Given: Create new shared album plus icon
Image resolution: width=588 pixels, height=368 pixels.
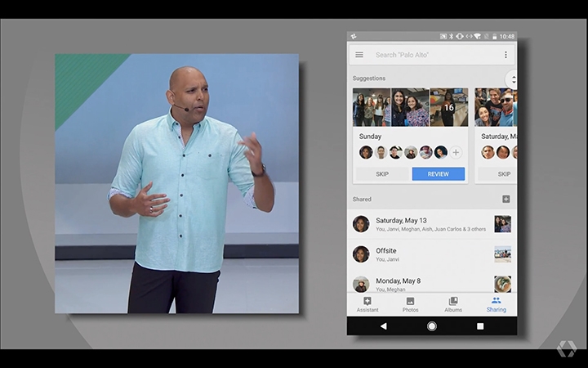Looking at the screenshot, I should 506,199.
